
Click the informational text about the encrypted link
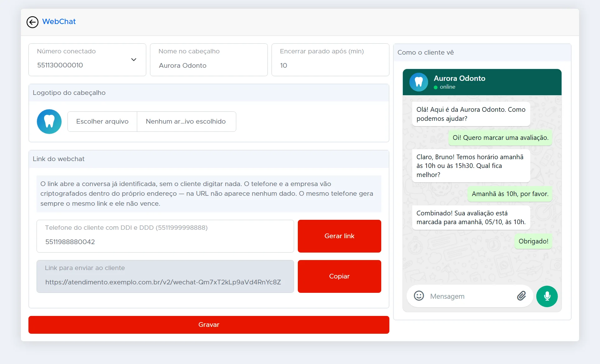pos(209,194)
